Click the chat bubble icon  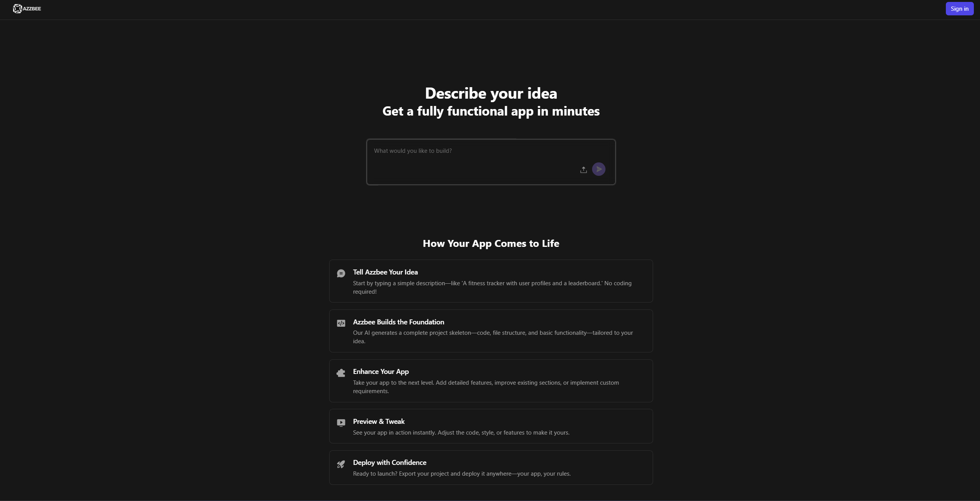pos(341,273)
